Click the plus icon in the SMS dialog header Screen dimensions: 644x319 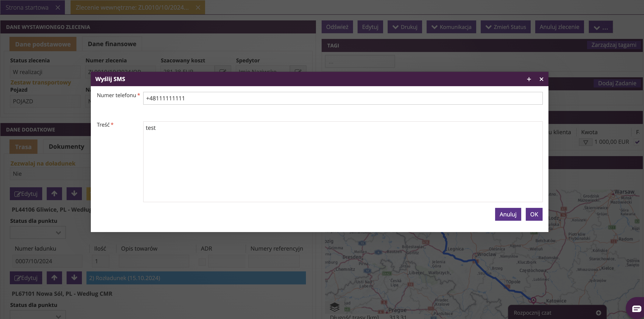529,79
